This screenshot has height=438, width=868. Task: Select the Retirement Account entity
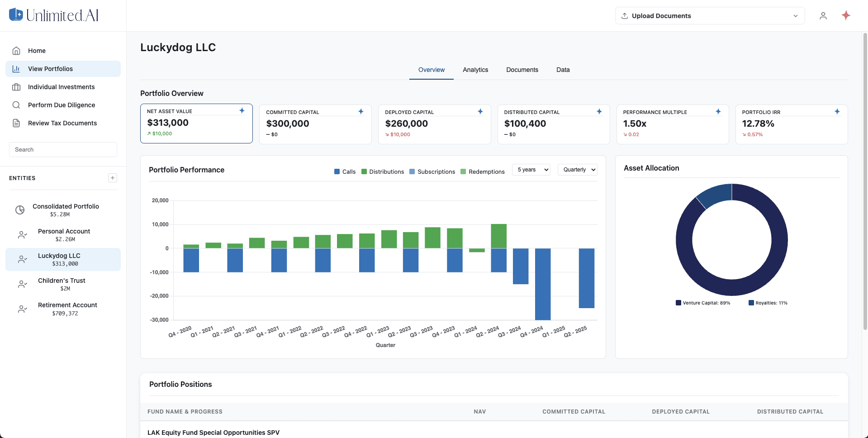[x=63, y=309]
